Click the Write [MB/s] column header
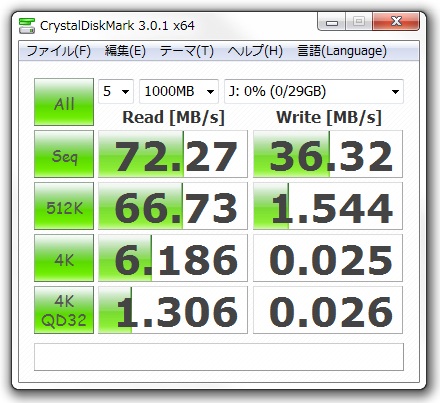 [x=329, y=117]
